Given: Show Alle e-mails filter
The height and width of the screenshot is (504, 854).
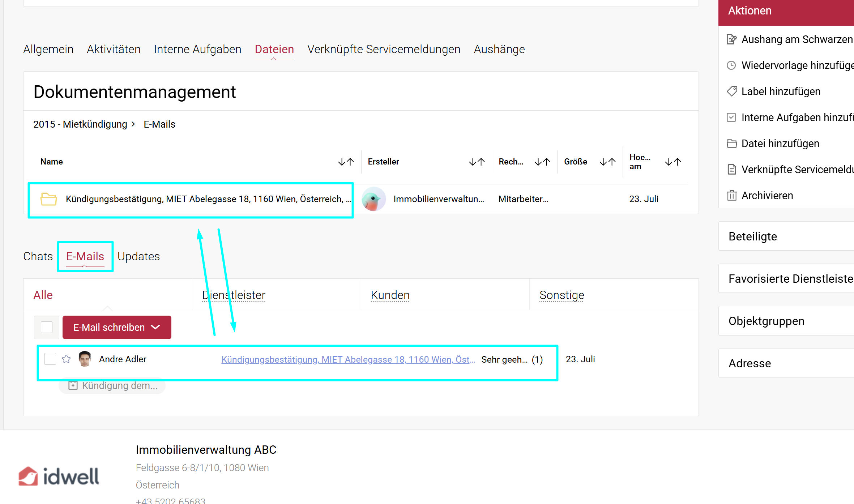Looking at the screenshot, I should pyautogui.click(x=43, y=295).
